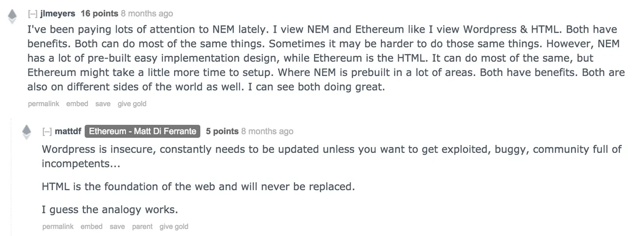644x236 pixels.
Task: Downvote mattdf's reply
Action: pos(27,137)
